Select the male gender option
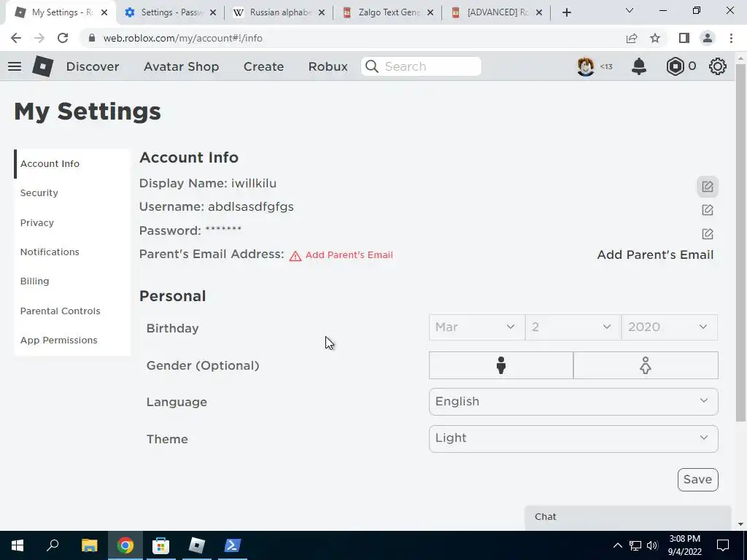Image resolution: width=747 pixels, height=560 pixels. [x=500, y=366]
